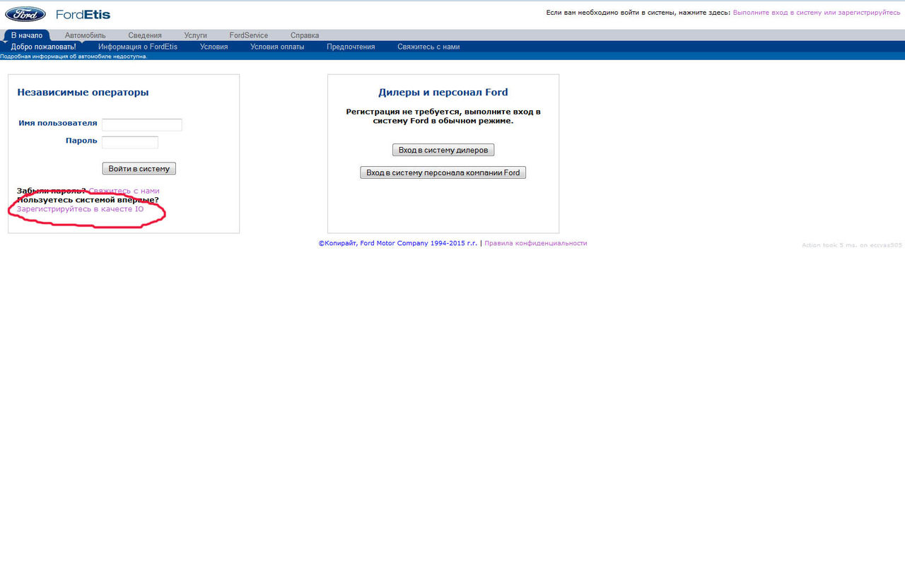Focus the 'Пароль' input field
Screen dimensions: 905x588
(130, 142)
